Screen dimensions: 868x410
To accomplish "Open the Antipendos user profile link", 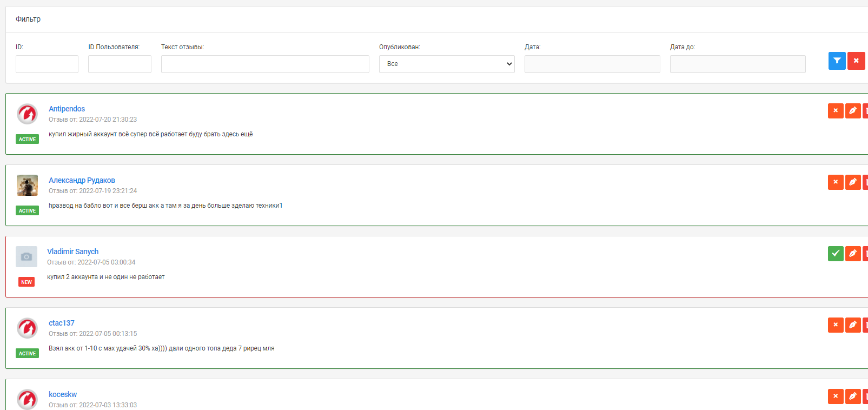I will [67, 109].
